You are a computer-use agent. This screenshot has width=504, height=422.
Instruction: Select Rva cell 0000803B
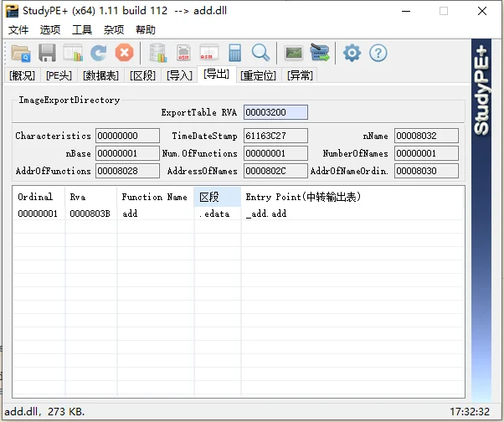(90, 214)
